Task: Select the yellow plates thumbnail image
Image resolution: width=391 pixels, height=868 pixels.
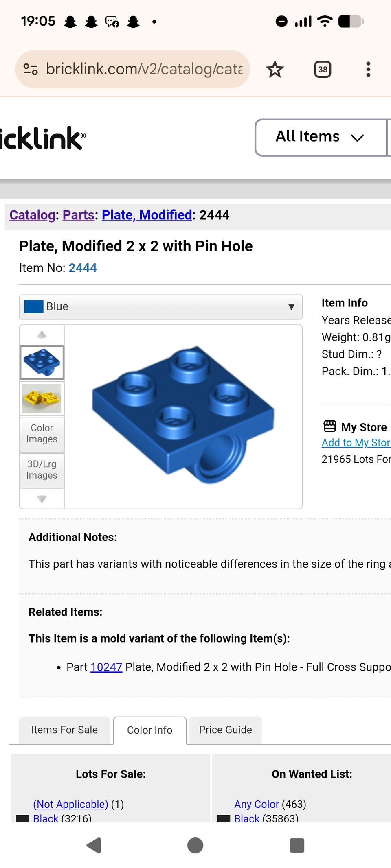Action: point(42,398)
